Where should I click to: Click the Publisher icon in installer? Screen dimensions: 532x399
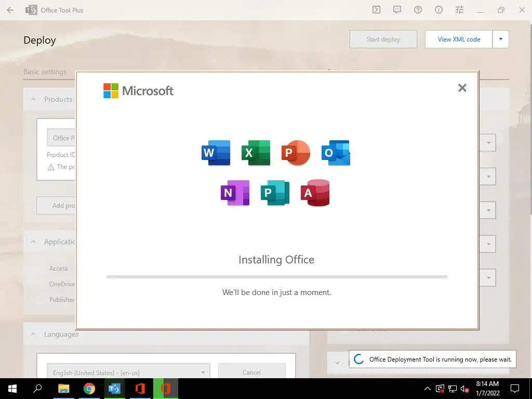click(x=275, y=193)
